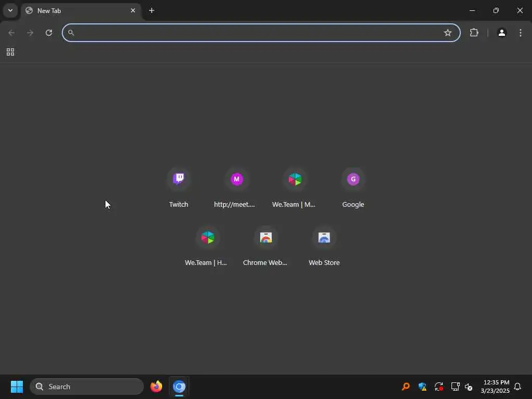
Task: Open the update sync tray icon
Action: [x=438, y=387]
